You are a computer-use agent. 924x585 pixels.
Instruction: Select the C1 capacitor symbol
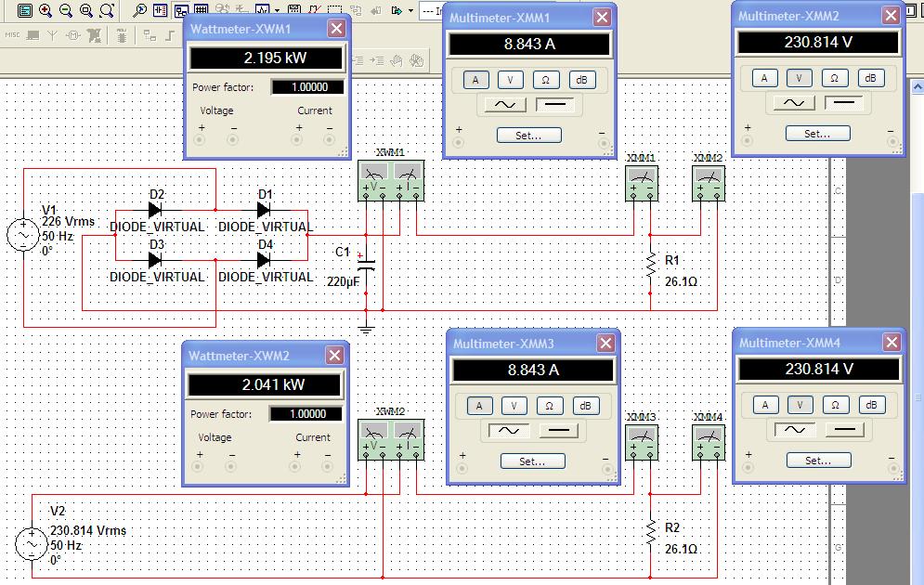(x=366, y=264)
